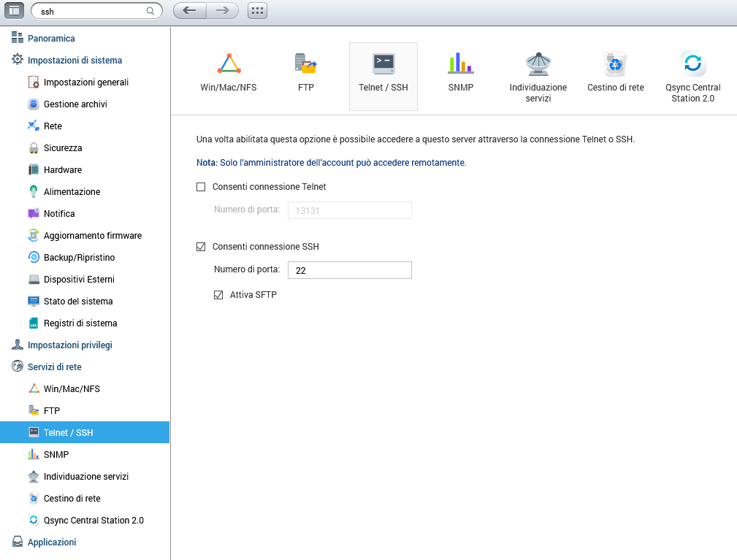
Task: Toggle the sidebar panel icon at top left
Action: [15, 11]
